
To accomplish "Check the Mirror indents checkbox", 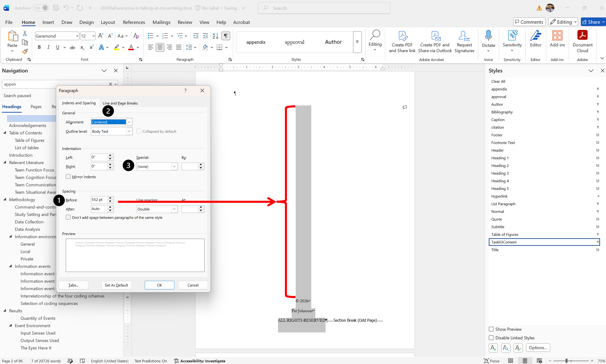I will (x=68, y=177).
